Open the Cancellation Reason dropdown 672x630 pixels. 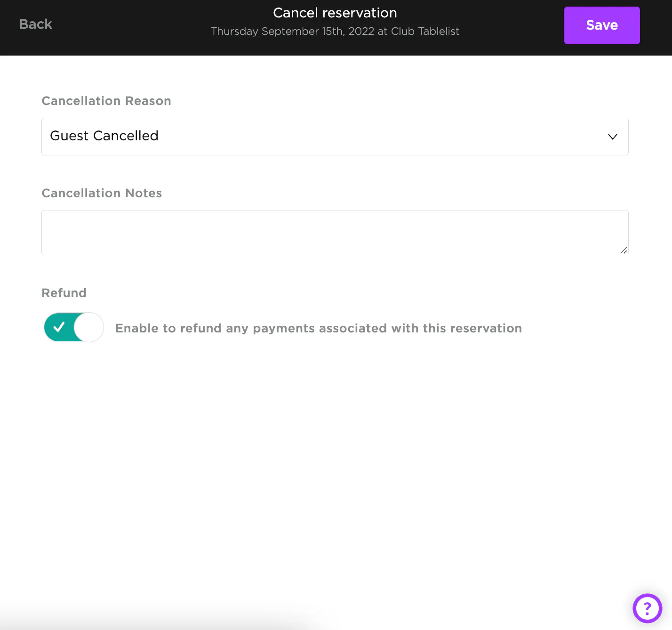click(x=335, y=137)
